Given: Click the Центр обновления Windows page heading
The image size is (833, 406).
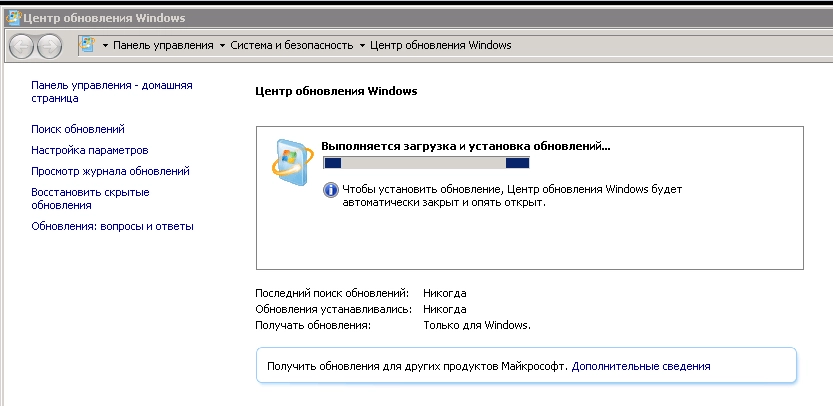Looking at the screenshot, I should pyautogui.click(x=336, y=91).
